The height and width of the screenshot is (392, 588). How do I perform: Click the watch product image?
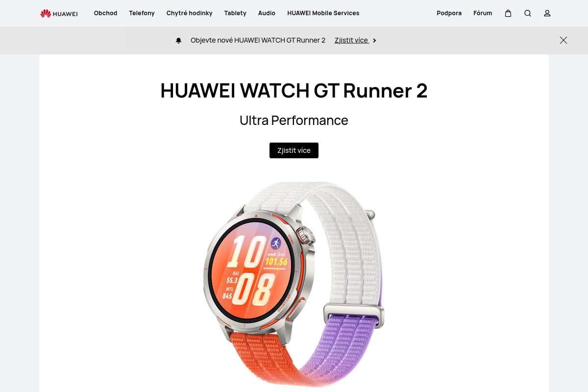tap(294, 284)
